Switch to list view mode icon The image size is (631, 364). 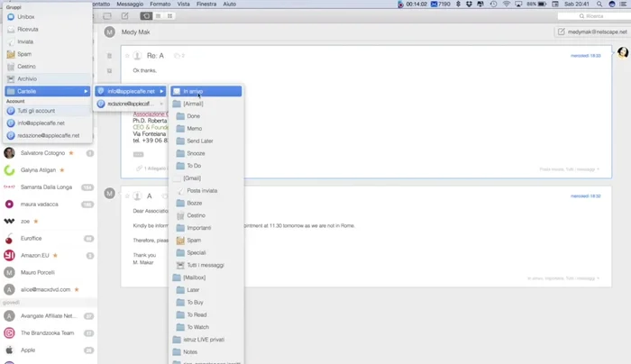[x=158, y=16]
